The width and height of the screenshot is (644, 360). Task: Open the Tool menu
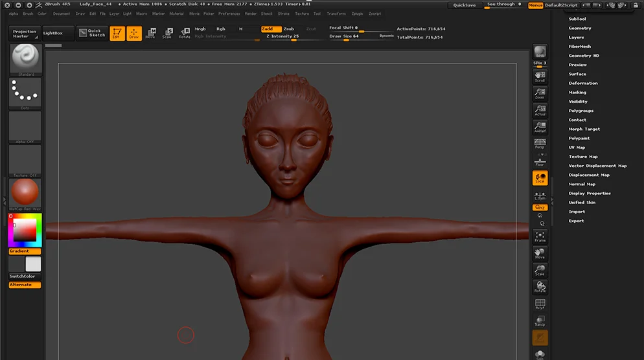coord(317,14)
